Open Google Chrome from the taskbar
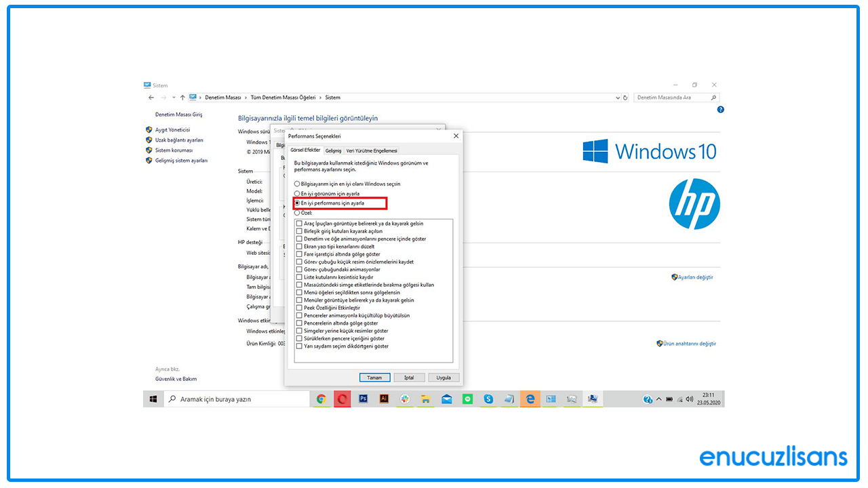This screenshot has height=488, width=868. point(321,399)
